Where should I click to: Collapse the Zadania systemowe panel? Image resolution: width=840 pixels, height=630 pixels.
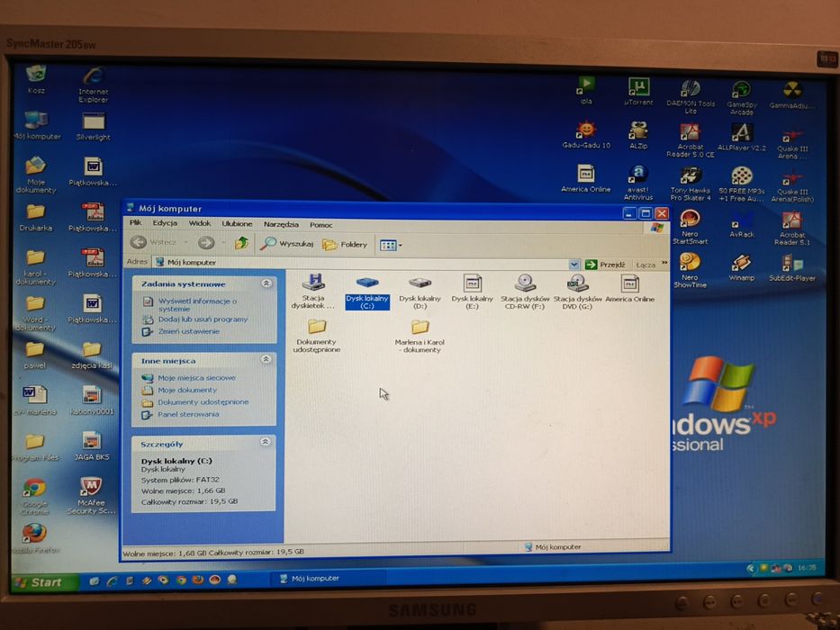pyautogui.click(x=266, y=283)
